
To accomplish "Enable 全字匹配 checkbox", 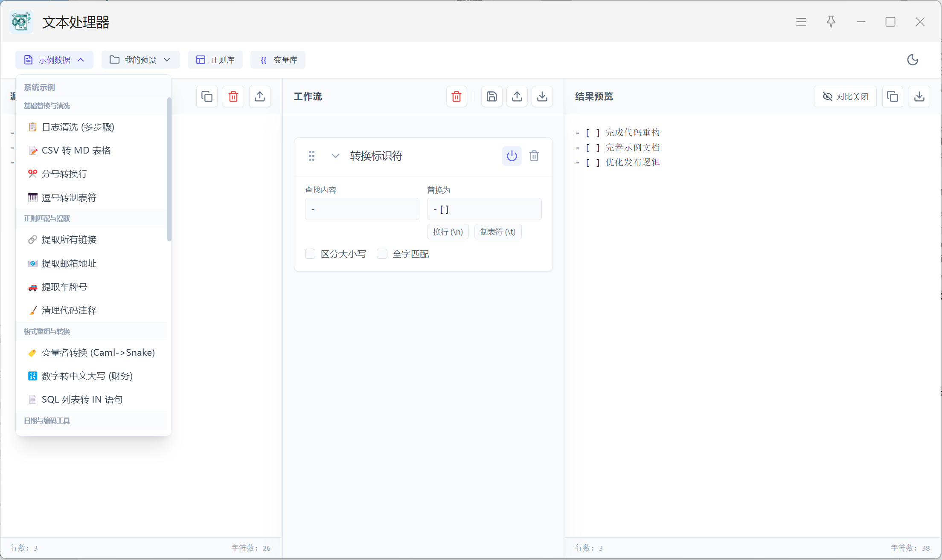I will [x=382, y=254].
